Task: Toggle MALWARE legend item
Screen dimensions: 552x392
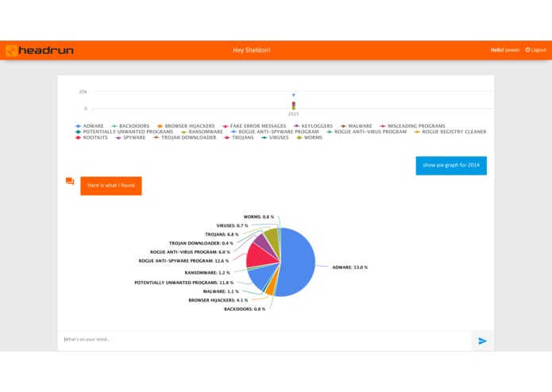Action: click(357, 126)
